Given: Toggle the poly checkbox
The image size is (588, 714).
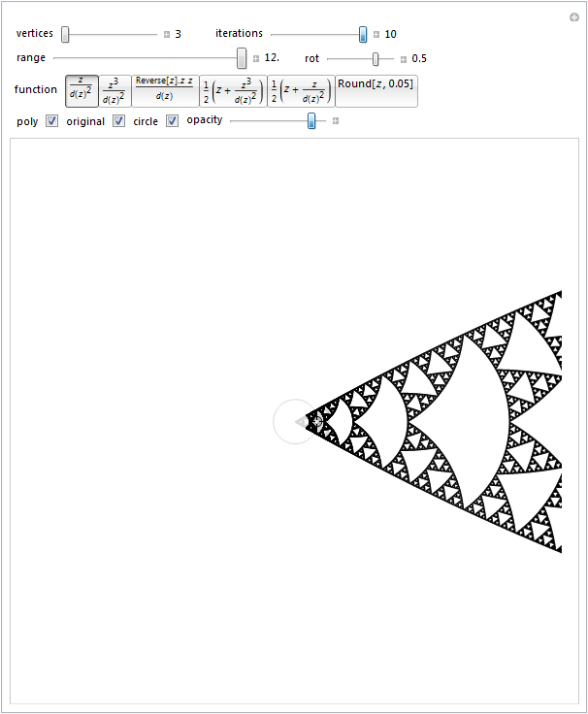Looking at the screenshot, I should pyautogui.click(x=51, y=121).
